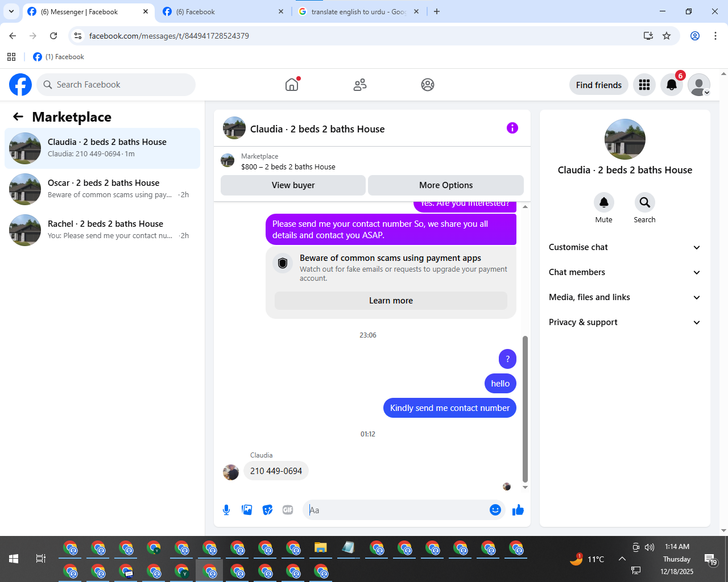
Task: Open Chrome three-dot menu
Action: [x=715, y=36]
